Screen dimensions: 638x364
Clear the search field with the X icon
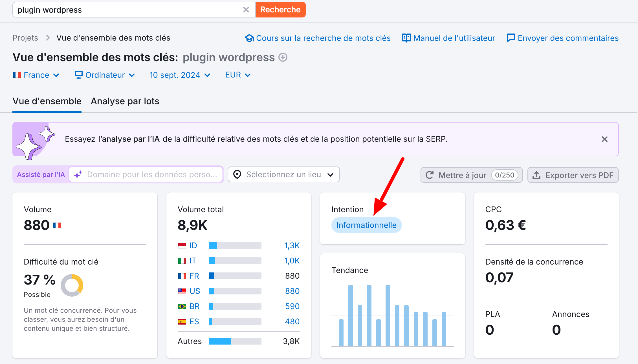(x=246, y=10)
